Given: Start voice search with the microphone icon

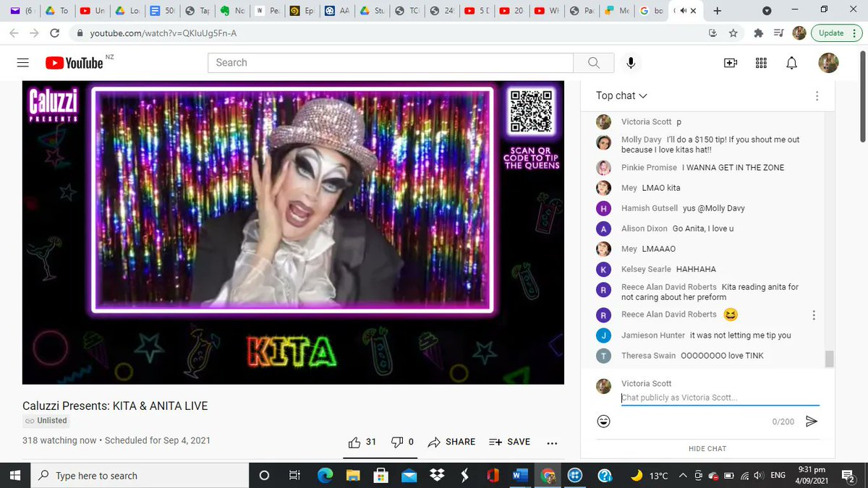Looking at the screenshot, I should pyautogui.click(x=631, y=63).
